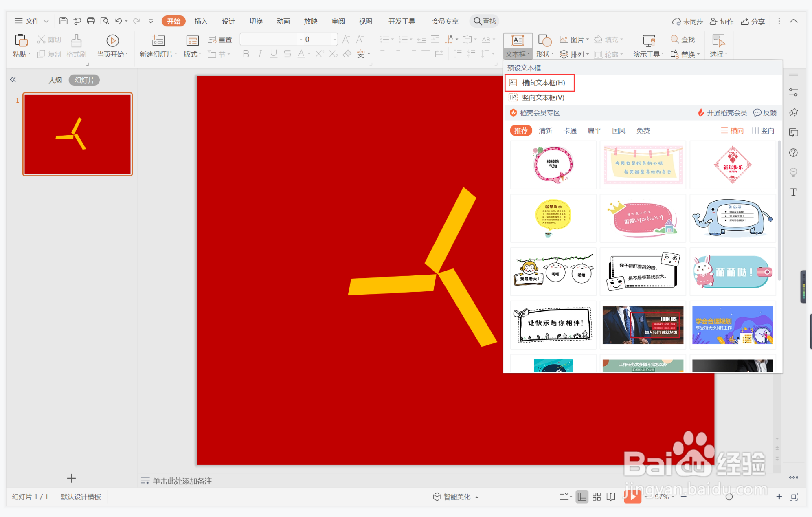Click the Print icon in the quick toolbar
Image resolution: width=812 pixels, height=517 pixels.
coord(91,21)
